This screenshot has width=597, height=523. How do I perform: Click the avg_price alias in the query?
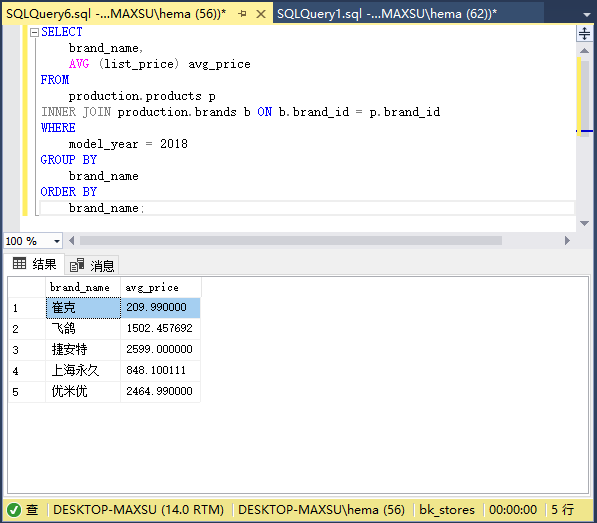coord(220,64)
